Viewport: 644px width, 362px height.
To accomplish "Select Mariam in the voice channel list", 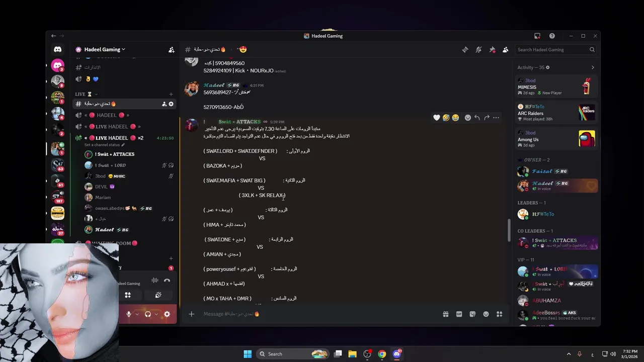I will coord(129,198).
